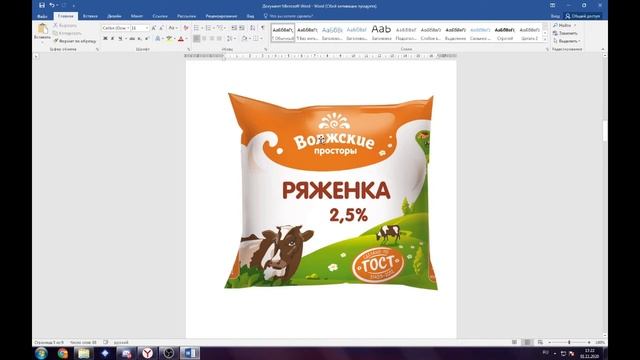Image resolution: width=640 pixels, height=360 pixels.
Task: Insert a numbered list
Action: 209,28
